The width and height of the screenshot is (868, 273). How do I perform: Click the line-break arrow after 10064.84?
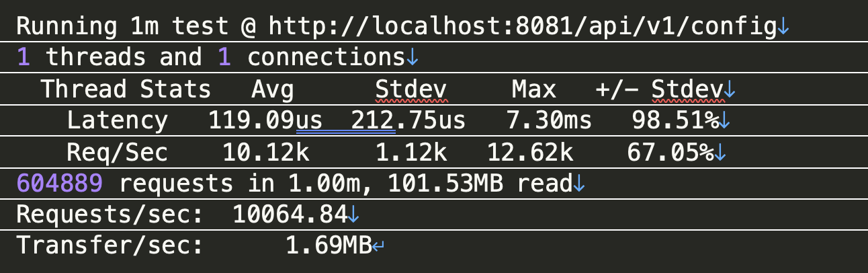pyautogui.click(x=354, y=216)
